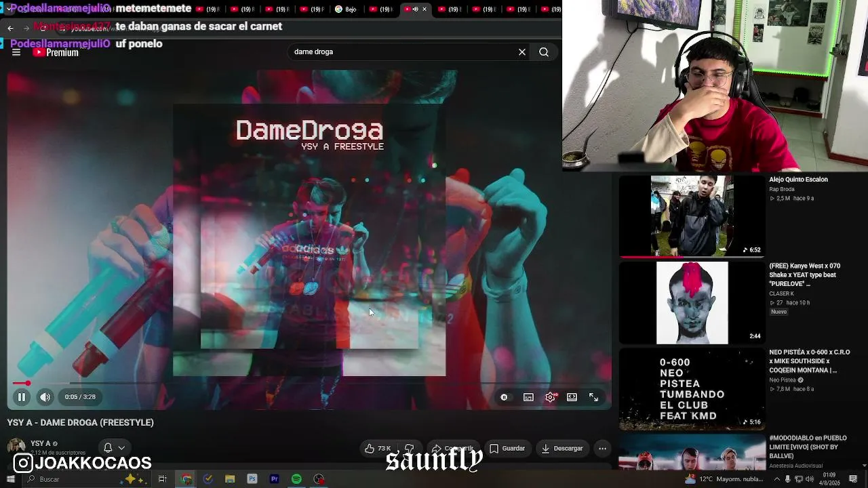868x488 pixels.
Task: Open Chrome from the taskbar
Action: click(186, 479)
